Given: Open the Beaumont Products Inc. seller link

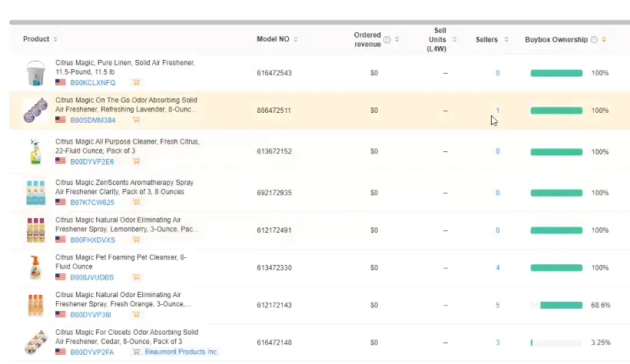Looking at the screenshot, I should pos(181,352).
